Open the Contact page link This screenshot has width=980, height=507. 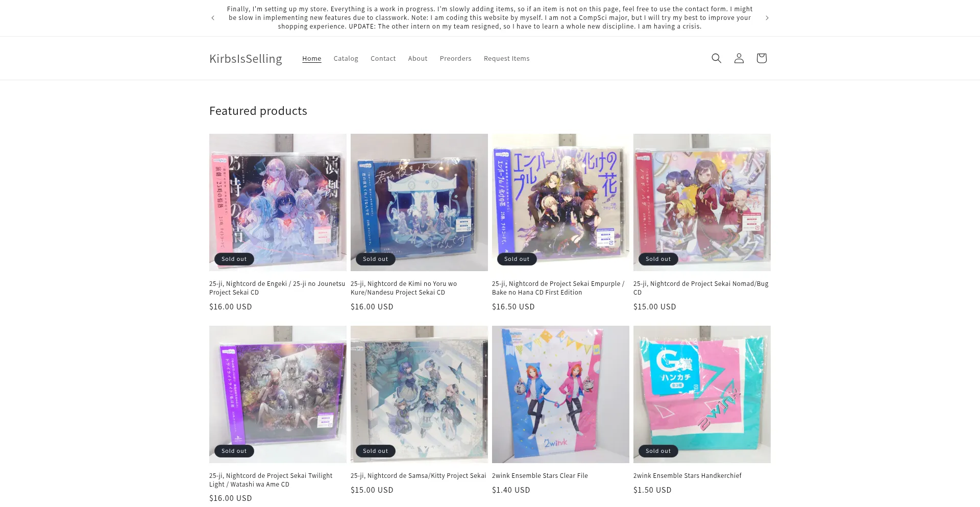(383, 59)
